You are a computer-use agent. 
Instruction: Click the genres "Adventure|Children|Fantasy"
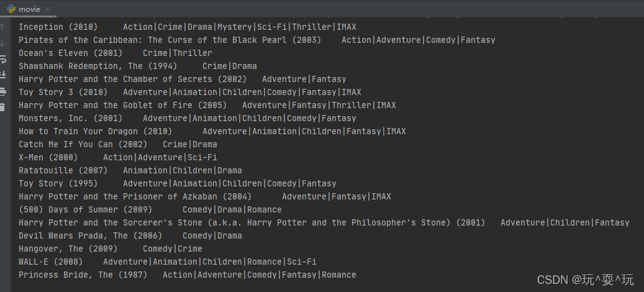tap(565, 223)
